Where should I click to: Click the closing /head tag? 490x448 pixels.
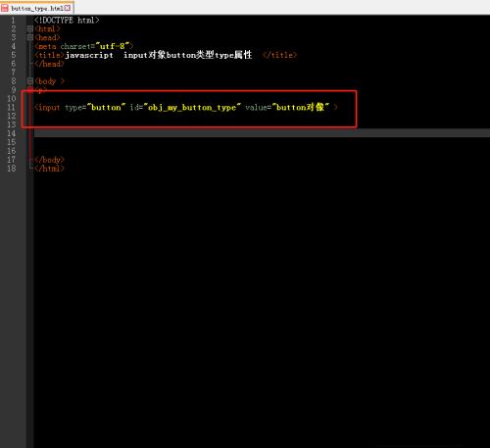[49, 64]
